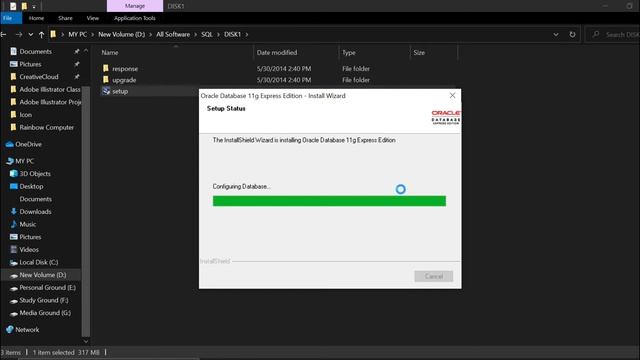Click the response folder's date 5/30/2014 2:40 PM
Viewport: 640px width, 360px height.
284,69
